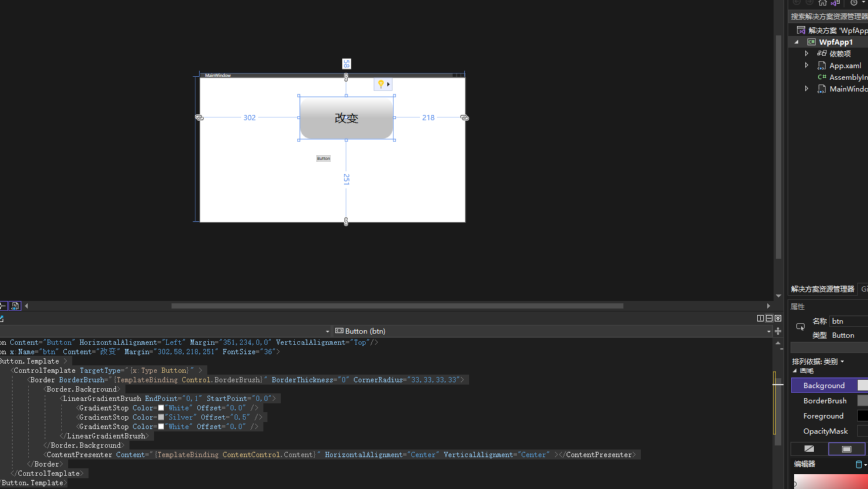Switch to 解决方案资源管理器 tab

pyautogui.click(x=822, y=289)
